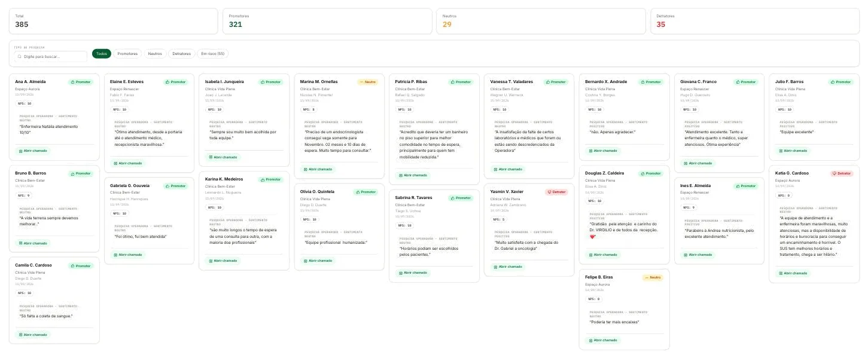Click the 'NPS: 5' chip on Yasmin V. Xavier
Screen dimensions: 868x358
(499, 219)
